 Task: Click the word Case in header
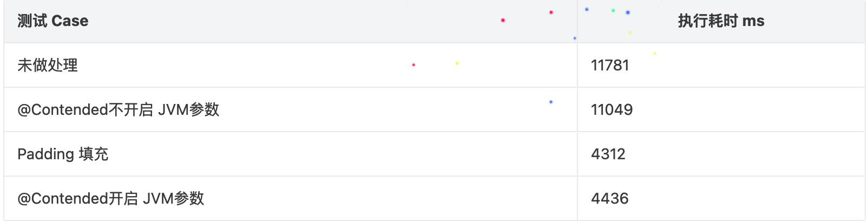[x=70, y=21]
